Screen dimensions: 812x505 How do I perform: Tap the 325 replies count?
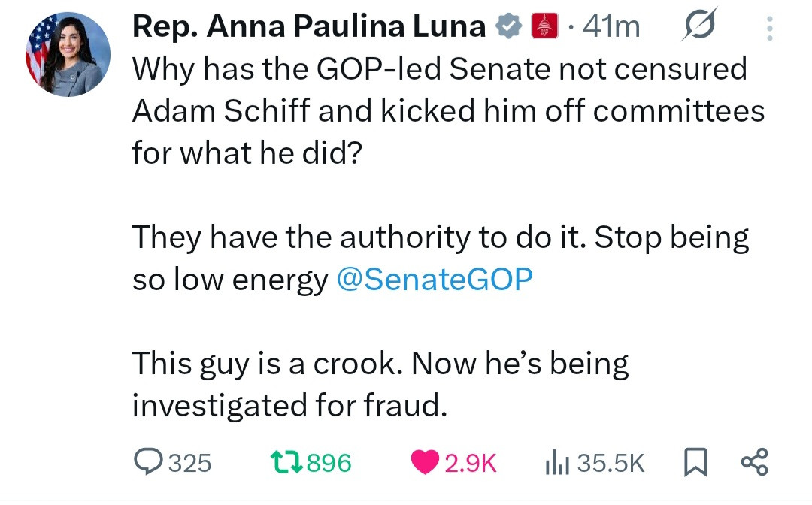(x=189, y=463)
